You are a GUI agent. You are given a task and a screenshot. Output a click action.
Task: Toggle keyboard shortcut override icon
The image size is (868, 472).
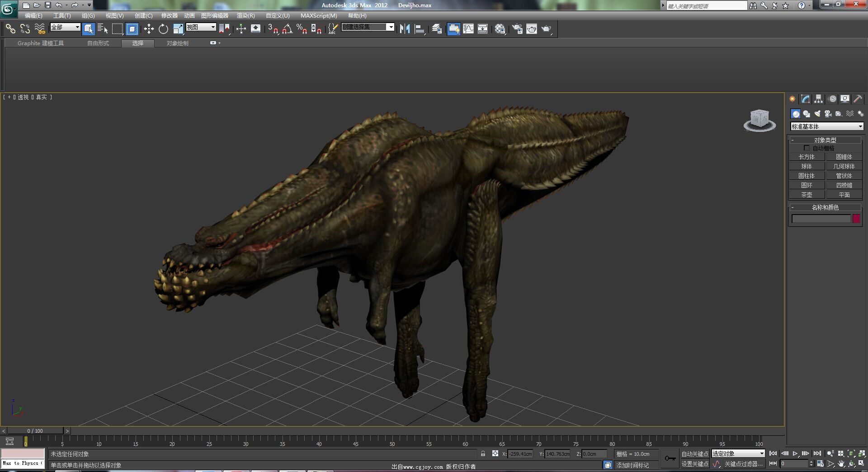pyautogui.click(x=255, y=29)
